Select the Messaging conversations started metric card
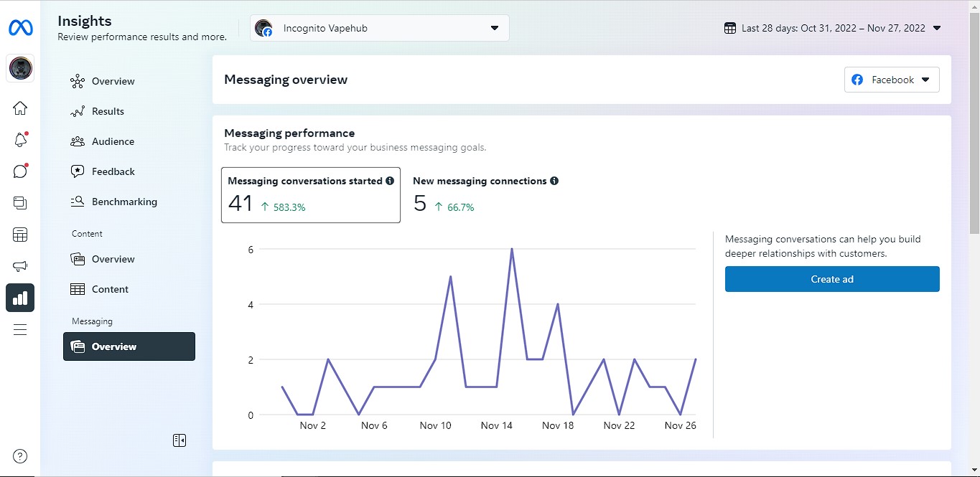This screenshot has height=477, width=980. point(310,195)
